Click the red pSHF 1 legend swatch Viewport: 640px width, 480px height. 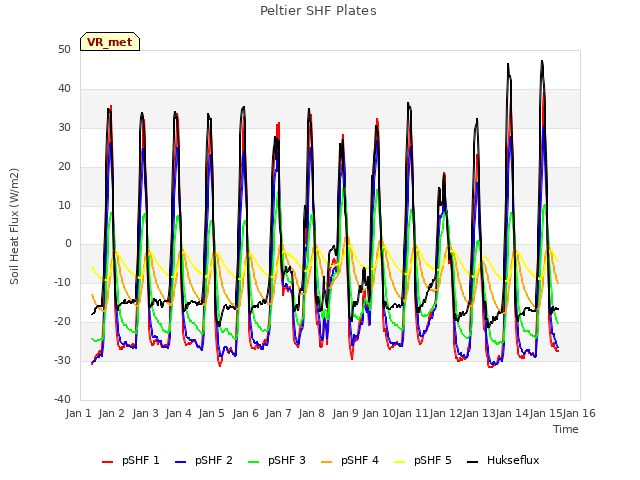(107, 462)
